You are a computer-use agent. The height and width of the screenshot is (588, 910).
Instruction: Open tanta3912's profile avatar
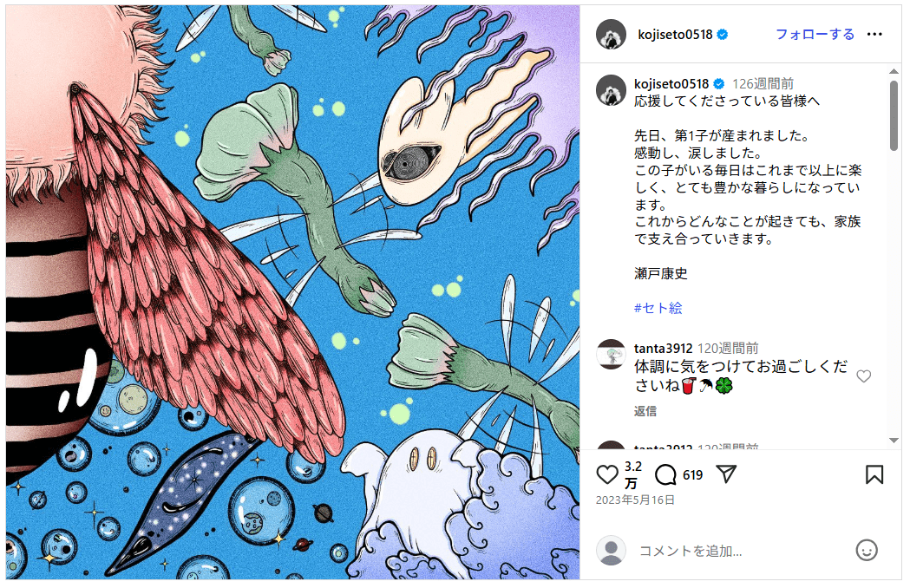click(x=611, y=354)
